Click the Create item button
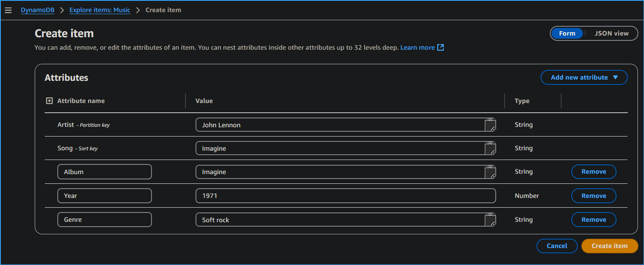 click(610, 246)
